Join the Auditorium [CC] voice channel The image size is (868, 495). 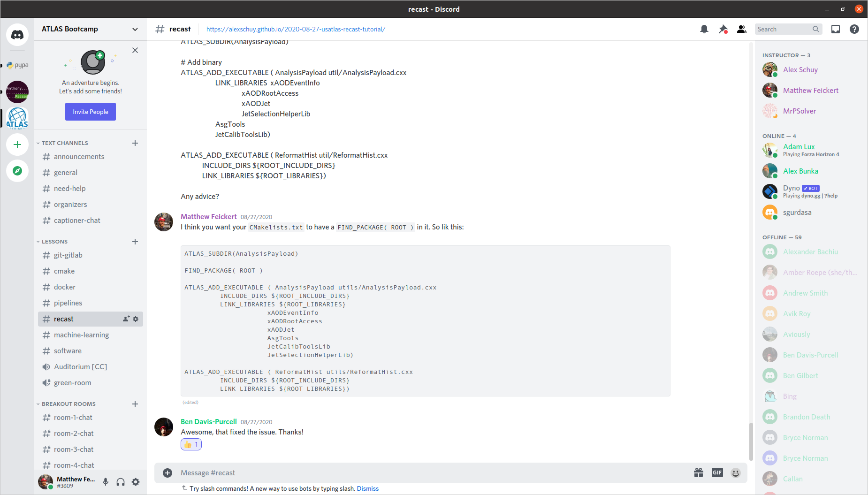tap(91, 367)
